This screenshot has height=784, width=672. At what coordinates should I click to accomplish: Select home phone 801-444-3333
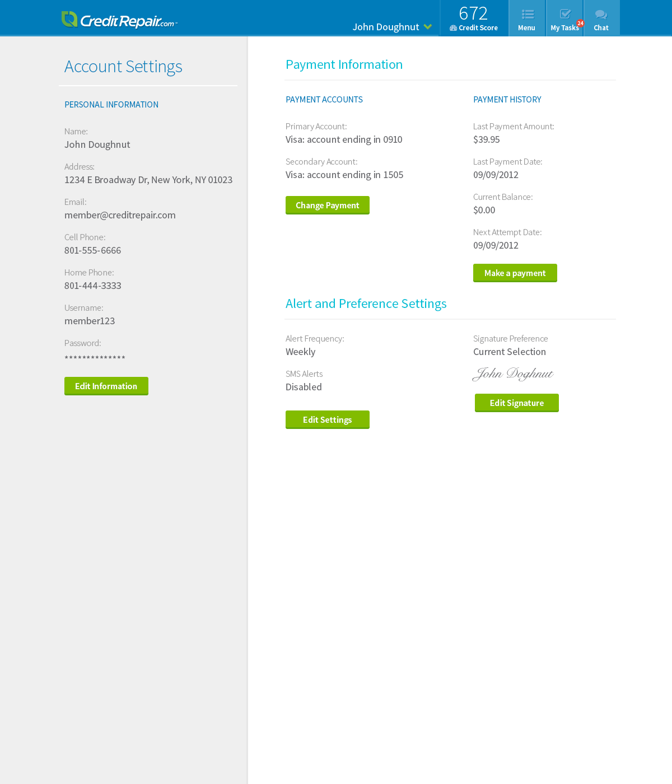(93, 286)
